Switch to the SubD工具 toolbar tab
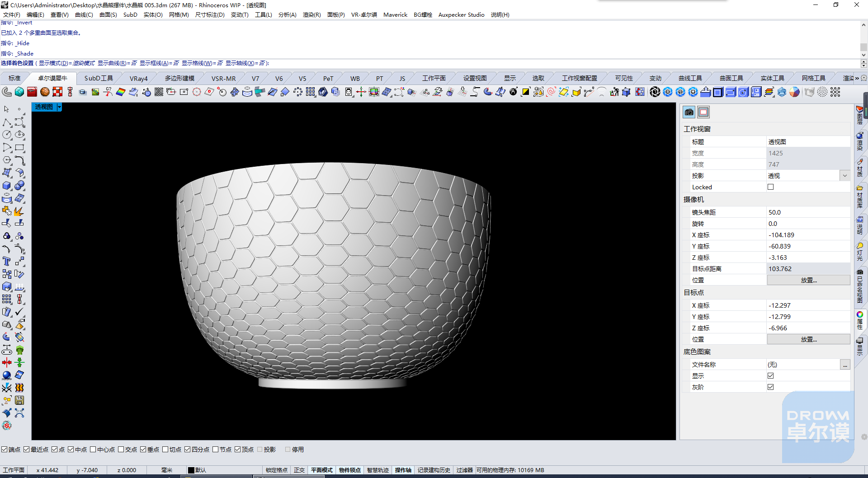 pos(99,78)
